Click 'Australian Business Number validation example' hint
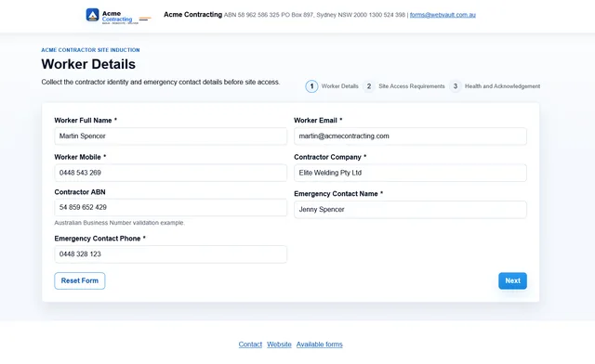The width and height of the screenshot is (595, 364). (119, 223)
